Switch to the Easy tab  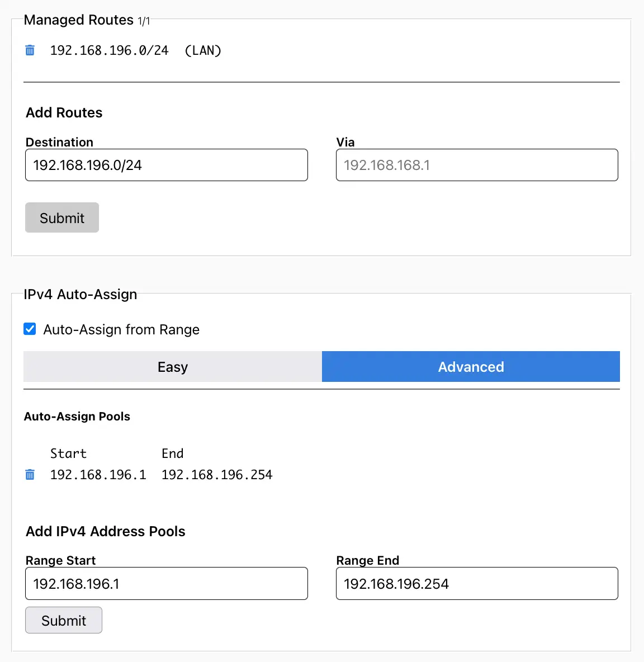173,367
